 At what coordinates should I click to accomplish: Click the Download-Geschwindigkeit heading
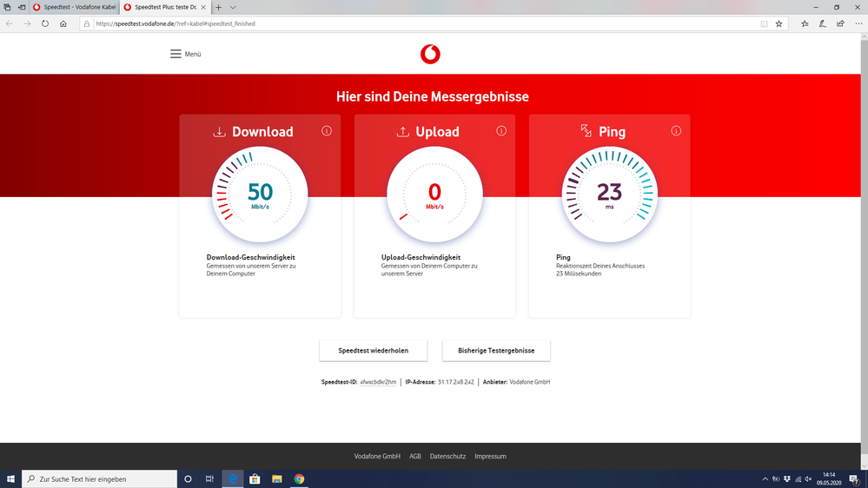click(x=251, y=257)
